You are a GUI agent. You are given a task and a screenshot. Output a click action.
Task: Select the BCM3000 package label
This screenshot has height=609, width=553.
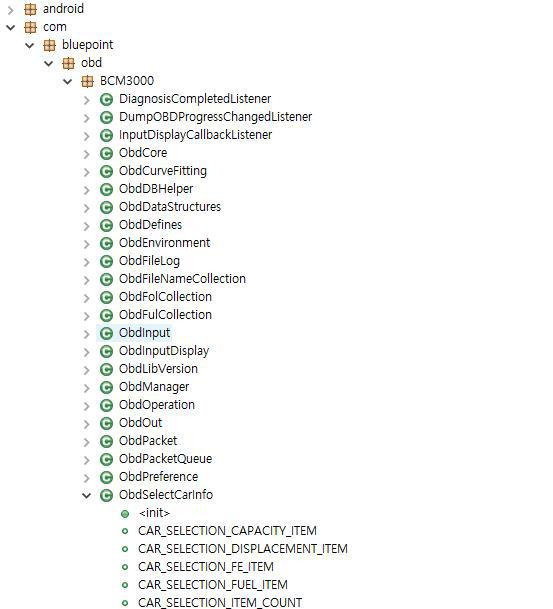[127, 81]
